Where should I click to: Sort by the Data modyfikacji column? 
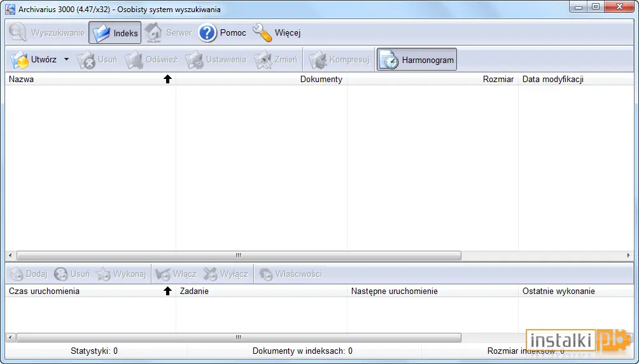click(576, 79)
